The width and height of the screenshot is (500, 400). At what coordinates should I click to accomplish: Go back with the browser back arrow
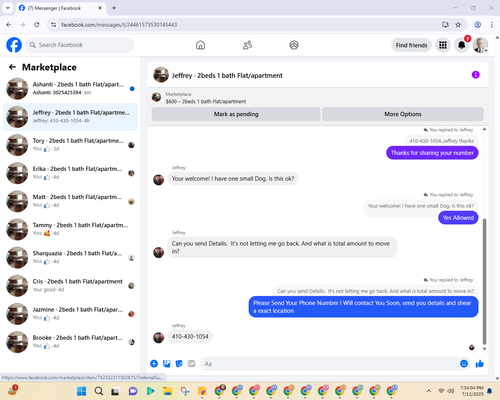pos(9,25)
